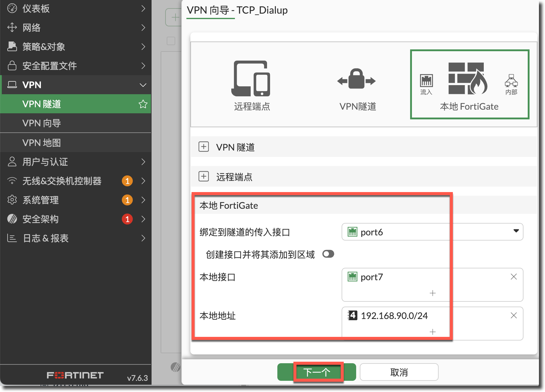Click the orange badge on 系统管理
The image size is (545, 392).
(x=127, y=200)
